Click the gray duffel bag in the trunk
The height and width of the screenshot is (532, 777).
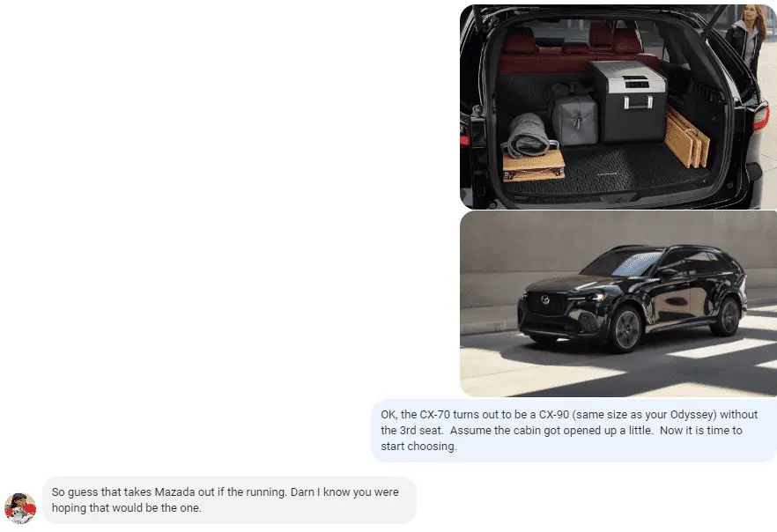[573, 116]
